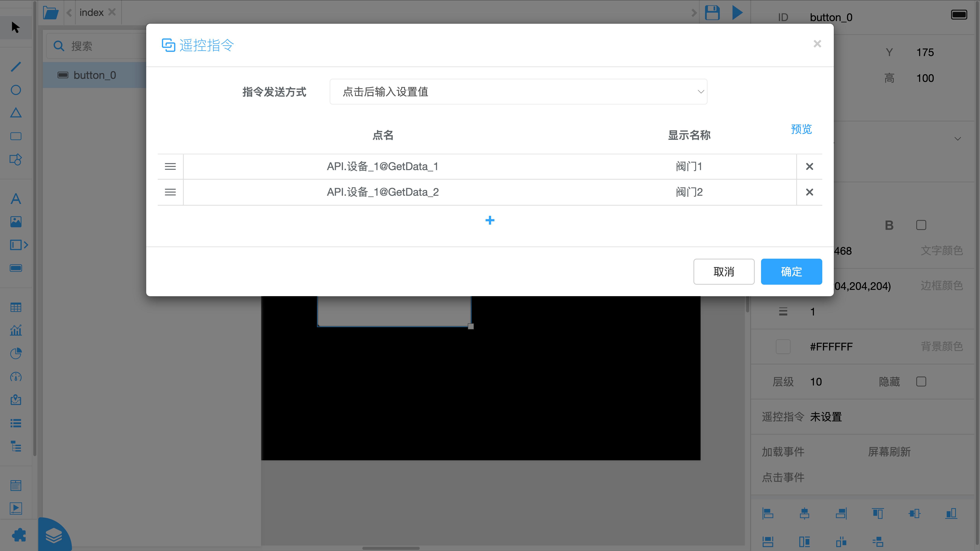Select the combined shapes tool
The width and height of the screenshot is (980, 551).
16,159
